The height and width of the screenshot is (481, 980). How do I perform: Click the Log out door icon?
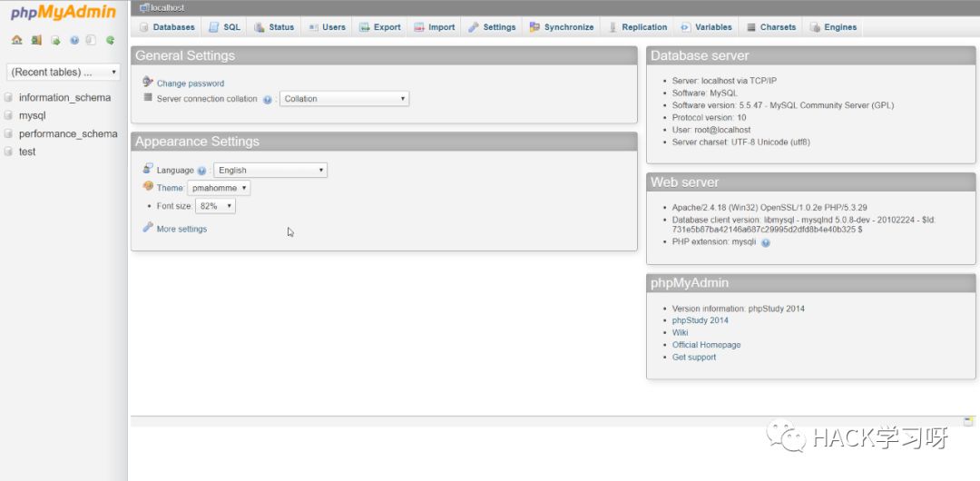(36, 40)
